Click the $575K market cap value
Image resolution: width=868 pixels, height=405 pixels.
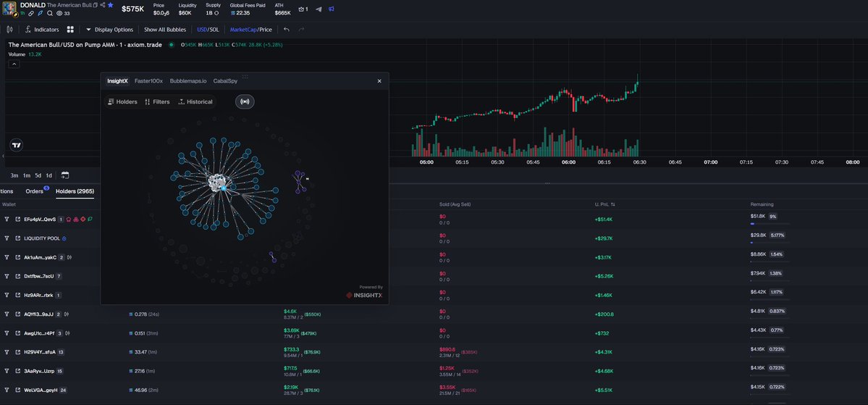click(133, 9)
